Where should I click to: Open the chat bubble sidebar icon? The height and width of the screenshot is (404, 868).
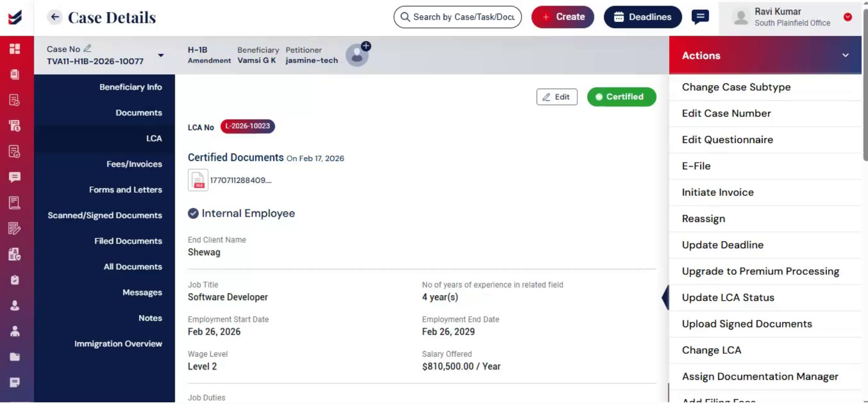[15, 177]
